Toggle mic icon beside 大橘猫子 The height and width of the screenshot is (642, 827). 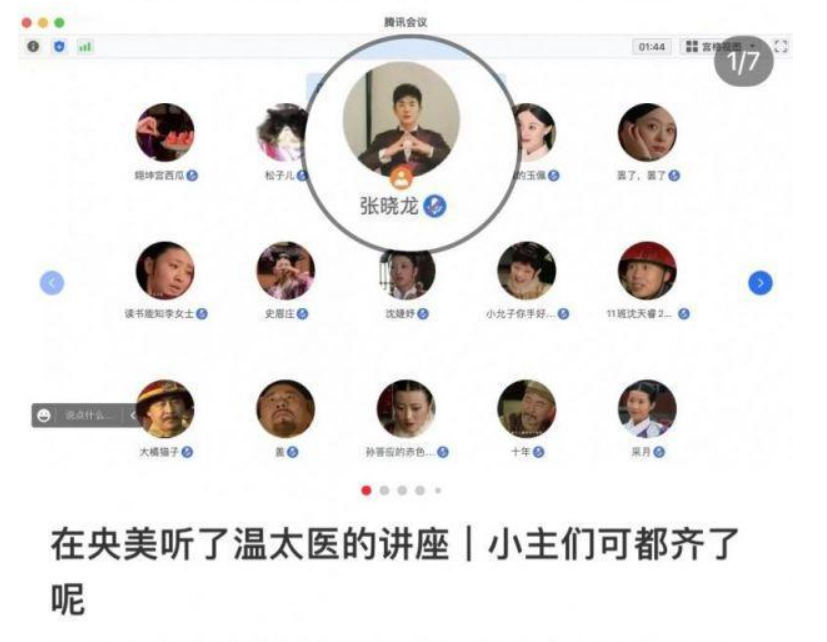tap(187, 452)
